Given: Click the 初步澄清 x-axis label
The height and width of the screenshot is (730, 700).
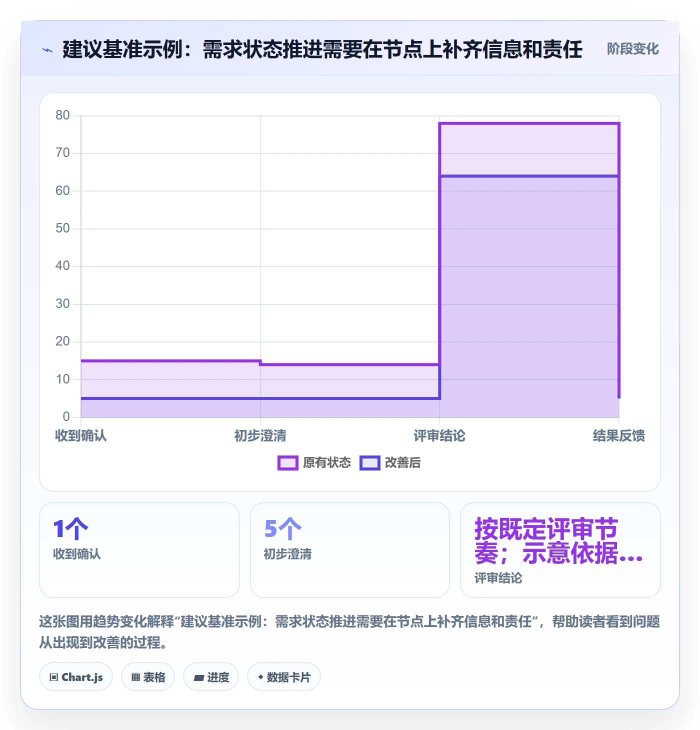Looking at the screenshot, I should coord(260,436).
